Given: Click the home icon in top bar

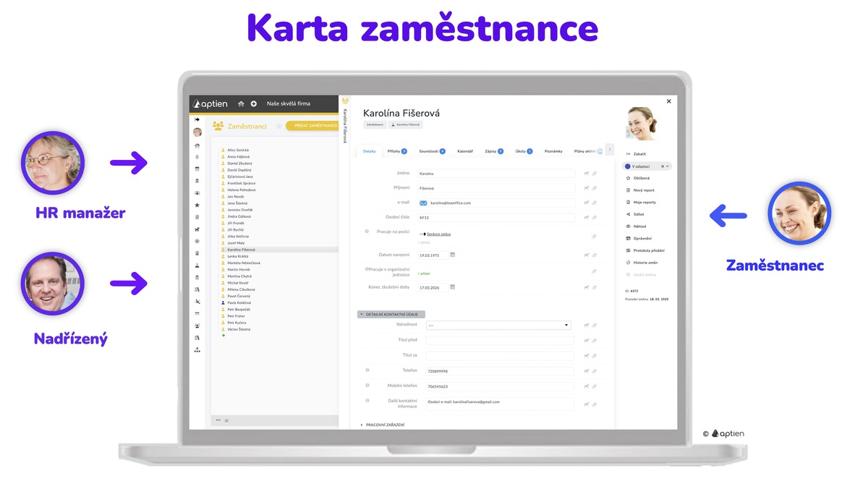Looking at the screenshot, I should pyautogui.click(x=241, y=103).
